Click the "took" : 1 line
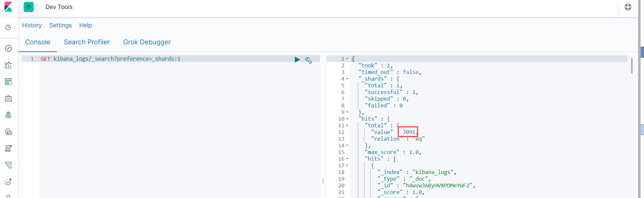The width and height of the screenshot is (644, 198). tap(375, 65)
